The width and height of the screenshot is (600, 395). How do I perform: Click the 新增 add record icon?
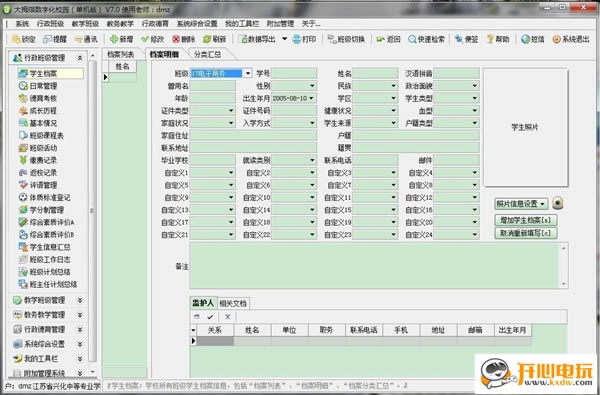click(x=114, y=39)
